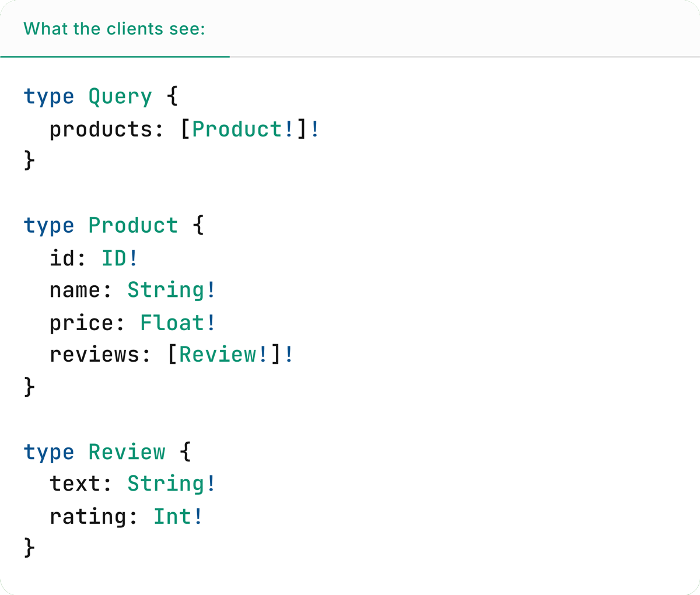This screenshot has height=595, width=700.
Task: Click the [Review!]! return type
Action: (x=230, y=354)
